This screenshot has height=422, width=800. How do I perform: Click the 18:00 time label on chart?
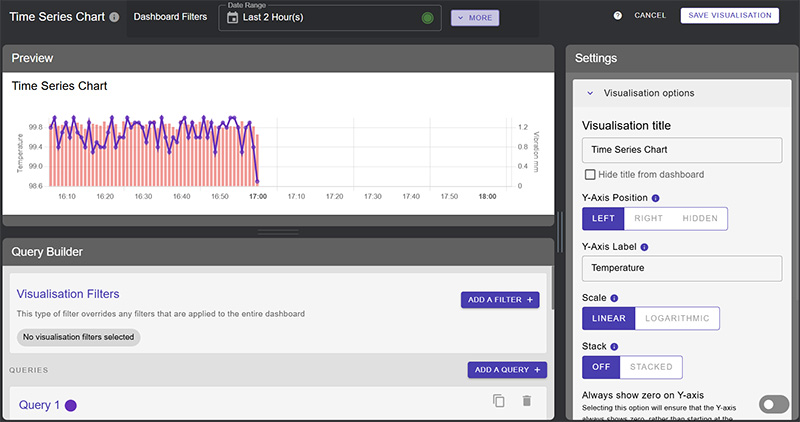[487, 196]
